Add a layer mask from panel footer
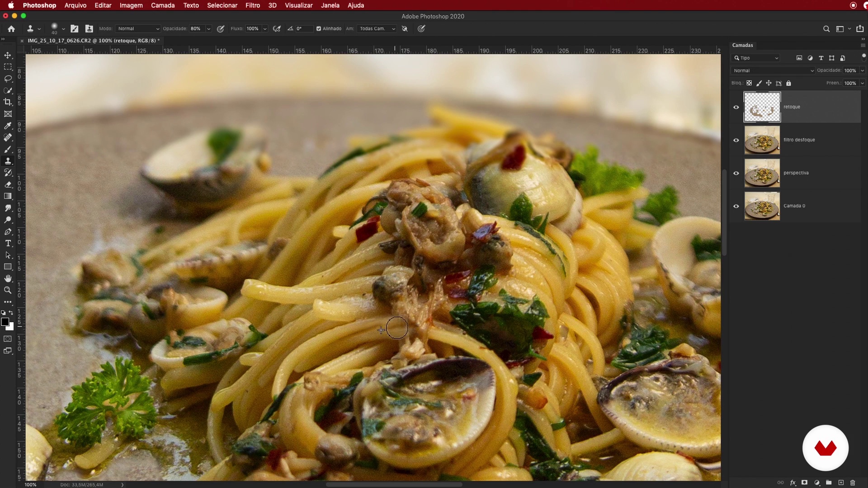Image resolution: width=868 pixels, height=488 pixels. click(804, 483)
